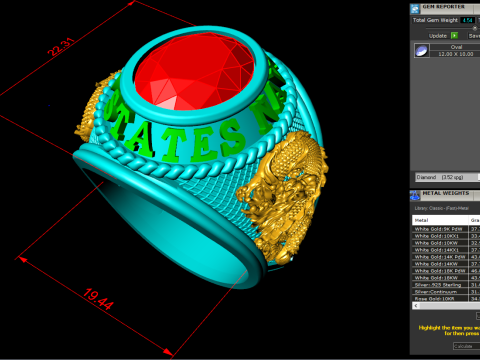The width and height of the screenshot is (480, 360).
Task: Select the 22.31 dimension annotation
Action: [61, 47]
